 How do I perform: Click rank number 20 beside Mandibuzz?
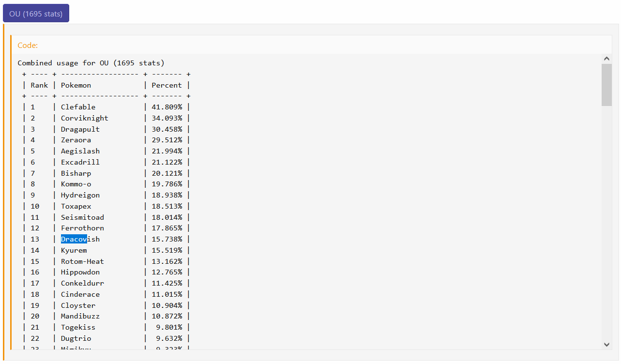pyautogui.click(x=35, y=316)
